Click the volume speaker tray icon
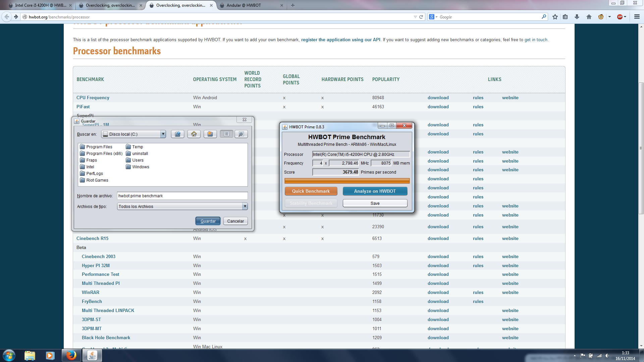The image size is (644, 362). (607, 356)
